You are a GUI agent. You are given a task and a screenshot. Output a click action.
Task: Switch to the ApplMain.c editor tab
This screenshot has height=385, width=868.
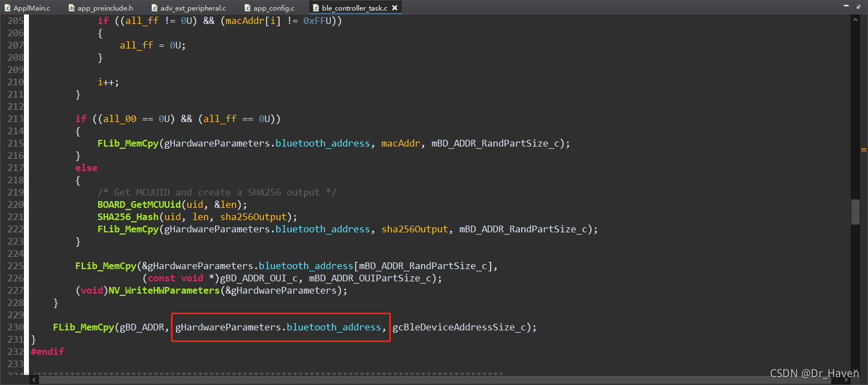(27, 8)
